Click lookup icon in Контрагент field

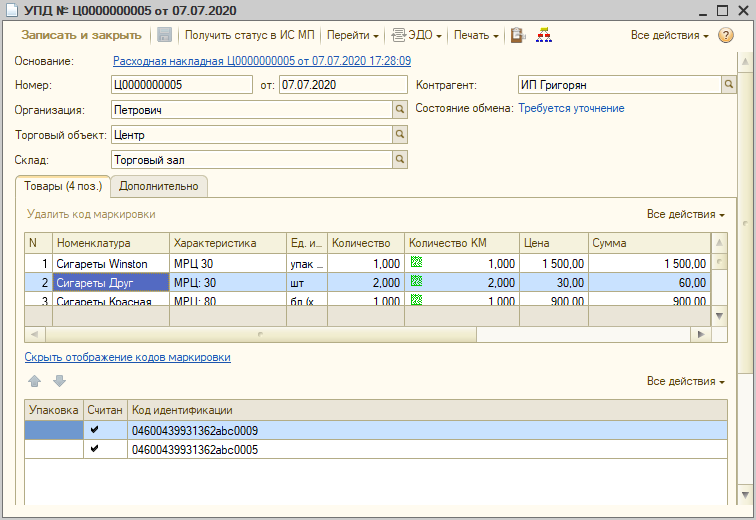click(x=727, y=85)
